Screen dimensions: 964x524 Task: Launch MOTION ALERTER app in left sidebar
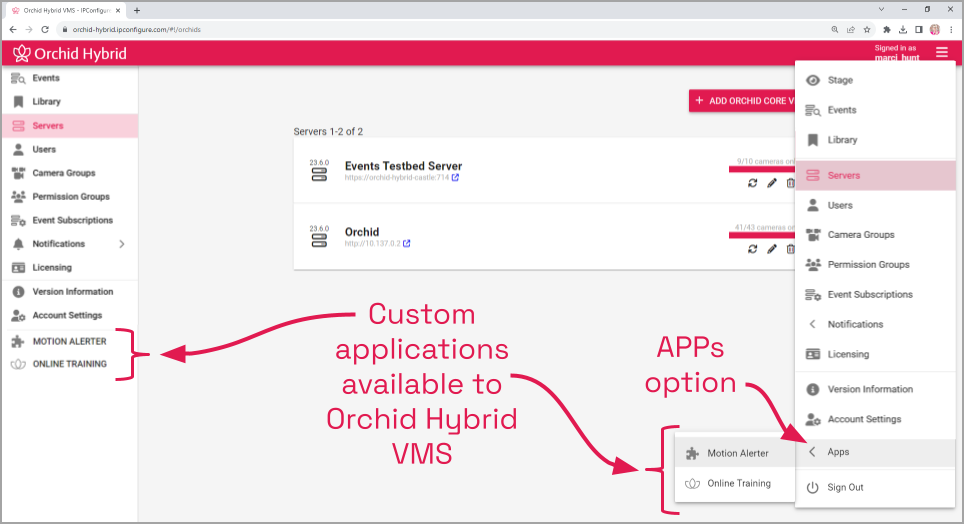[69, 341]
